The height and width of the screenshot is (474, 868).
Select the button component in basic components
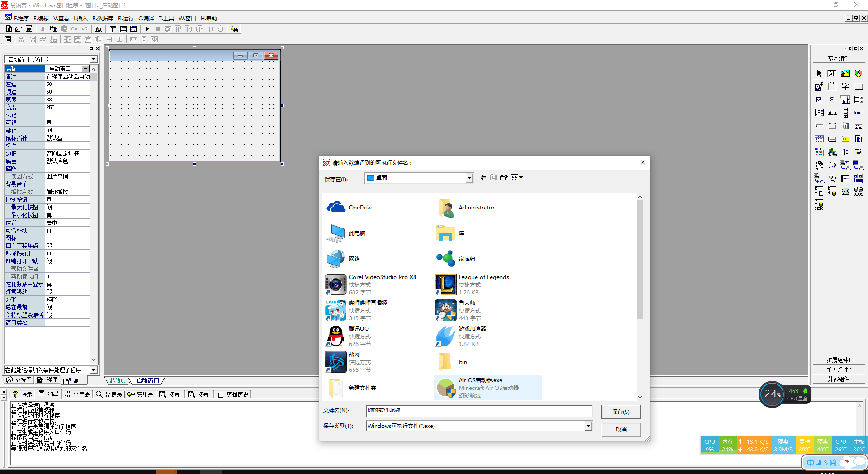(859, 86)
